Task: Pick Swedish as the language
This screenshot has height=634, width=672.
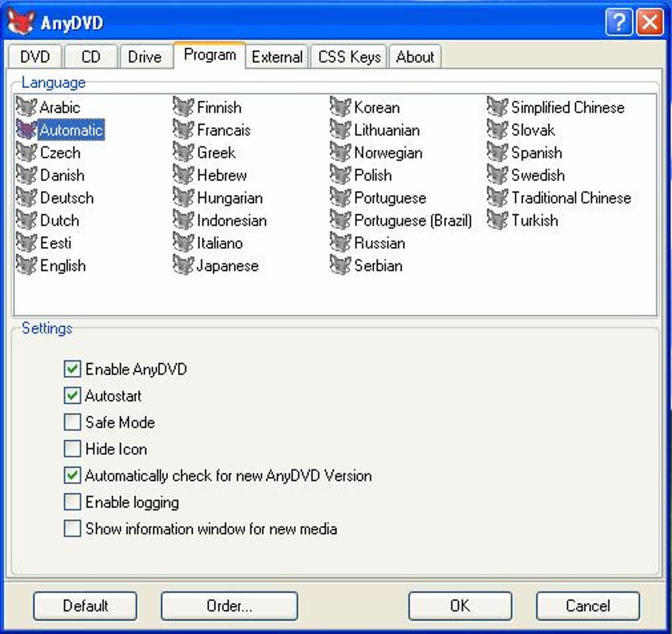Action: [x=538, y=174]
